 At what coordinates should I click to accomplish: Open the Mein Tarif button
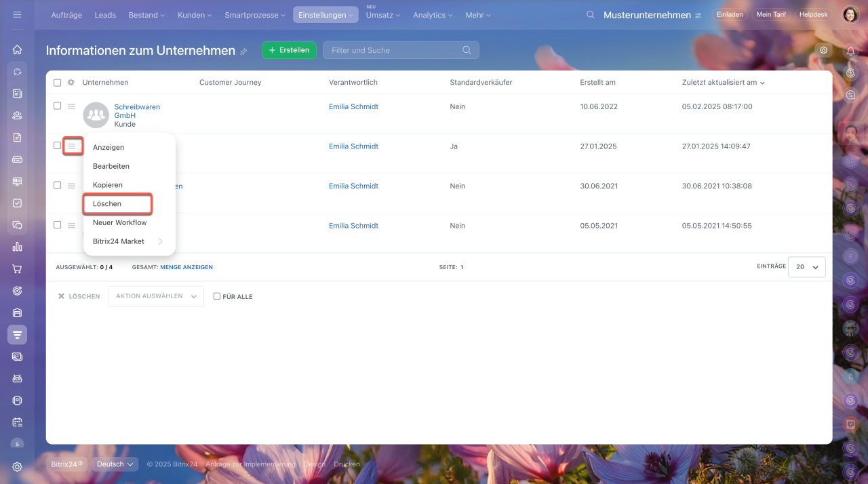tap(771, 14)
